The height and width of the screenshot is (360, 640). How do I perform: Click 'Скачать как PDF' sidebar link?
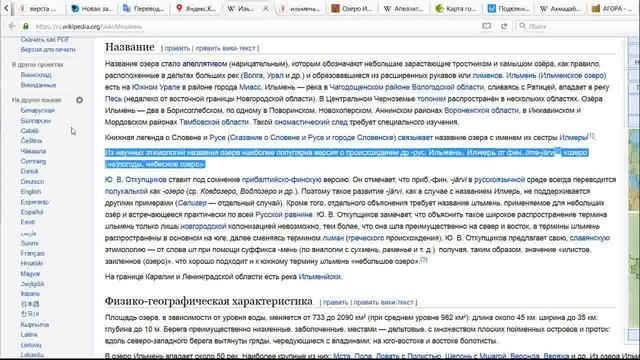tap(45, 40)
